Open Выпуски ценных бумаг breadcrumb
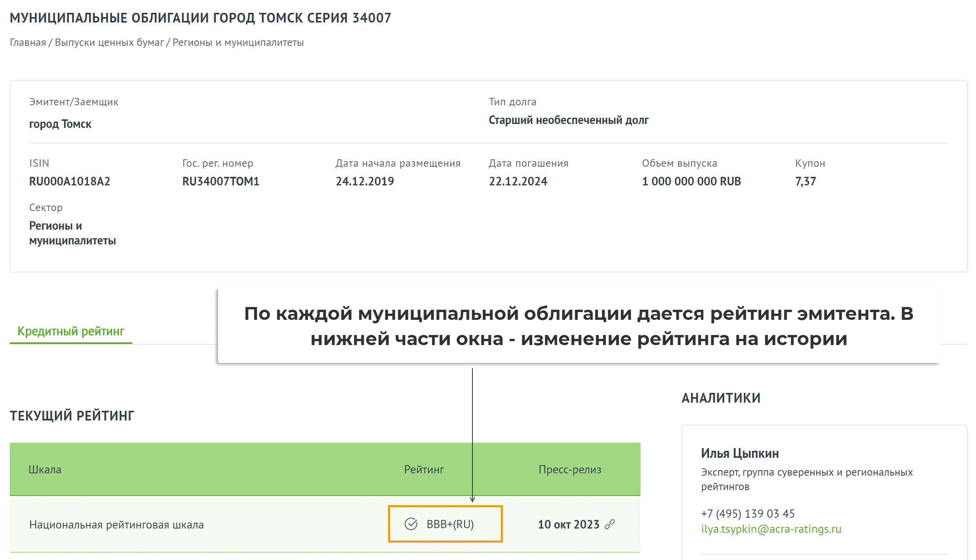Image resolution: width=976 pixels, height=560 pixels. (x=109, y=42)
